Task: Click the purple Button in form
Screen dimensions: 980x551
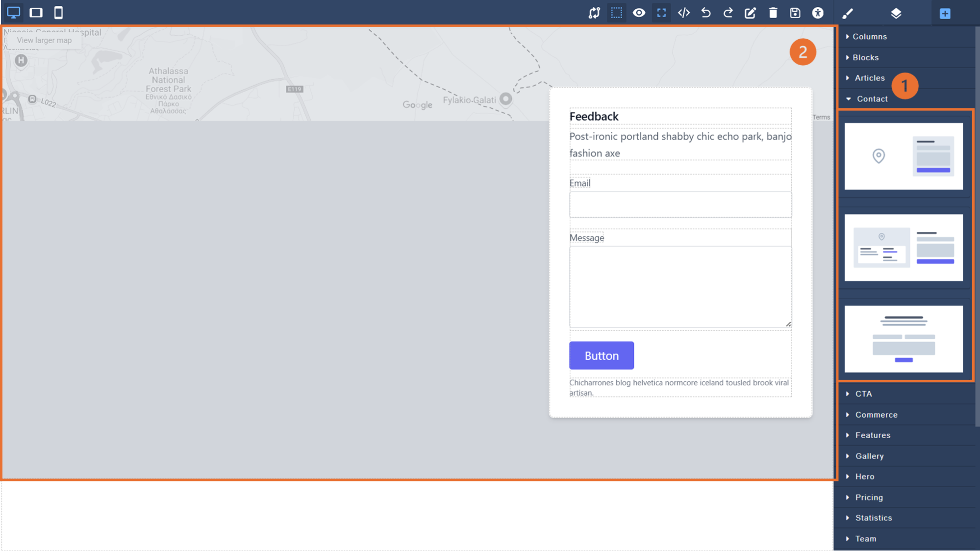Action: click(602, 355)
